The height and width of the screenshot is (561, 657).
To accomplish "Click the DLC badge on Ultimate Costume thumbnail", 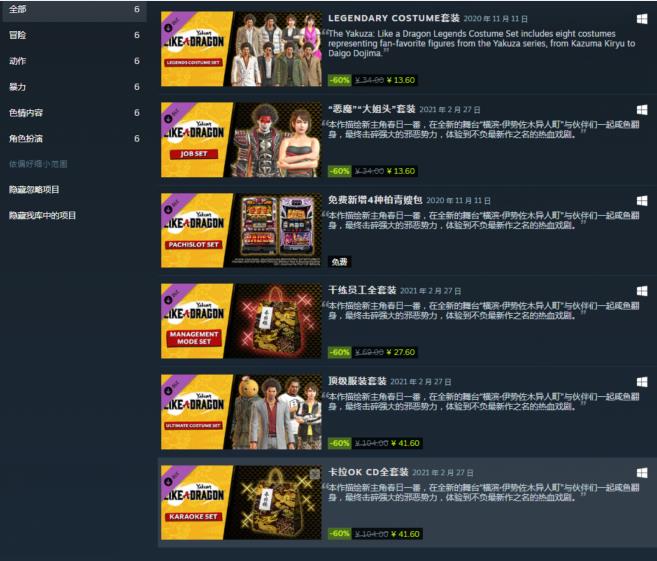I will (173, 389).
